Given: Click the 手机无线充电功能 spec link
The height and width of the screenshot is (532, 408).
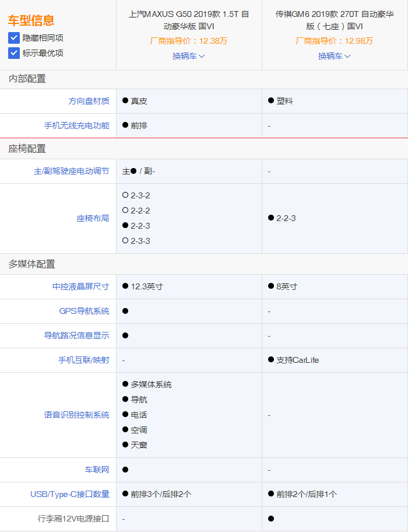Looking at the screenshot, I should (x=76, y=125).
